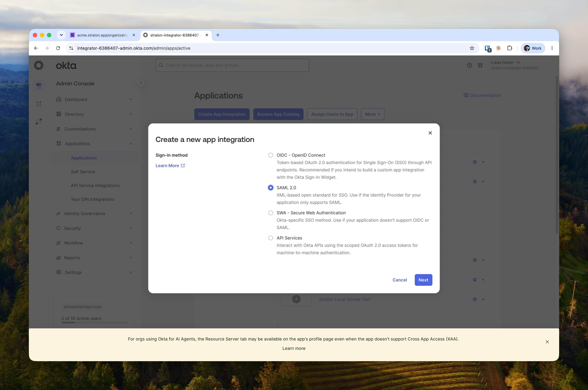The height and width of the screenshot is (390, 588).
Task: Click the Directory book icon
Action: pos(59,114)
